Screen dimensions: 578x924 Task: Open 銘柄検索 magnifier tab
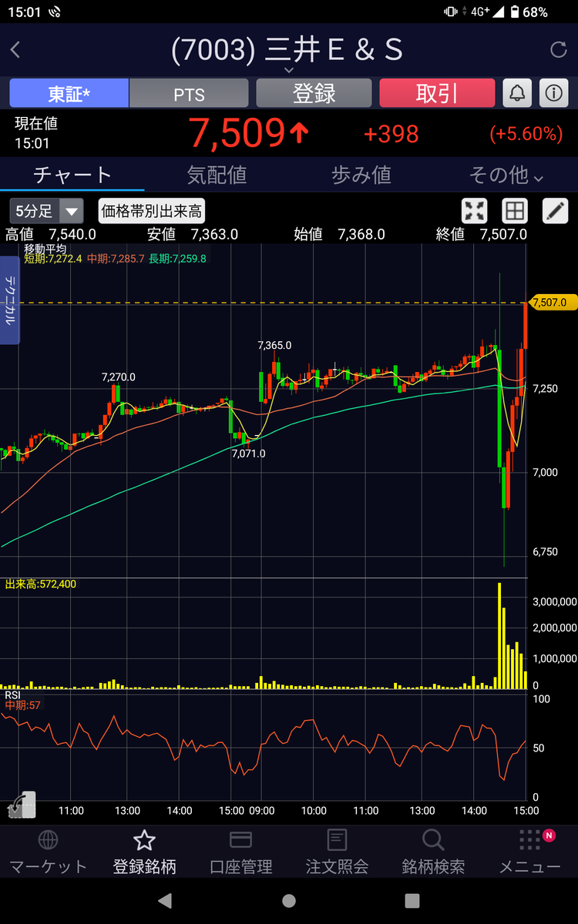coord(433,853)
